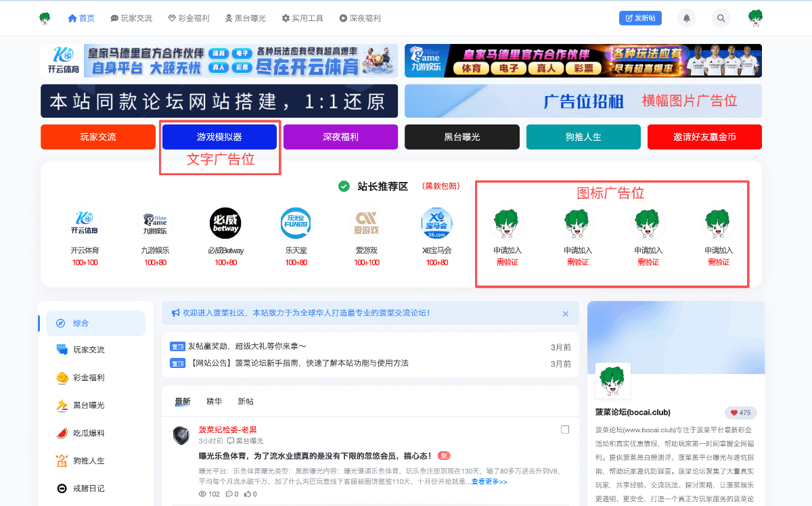Dismiss the welcome announcement banner
The image size is (812, 506).
pos(566,313)
